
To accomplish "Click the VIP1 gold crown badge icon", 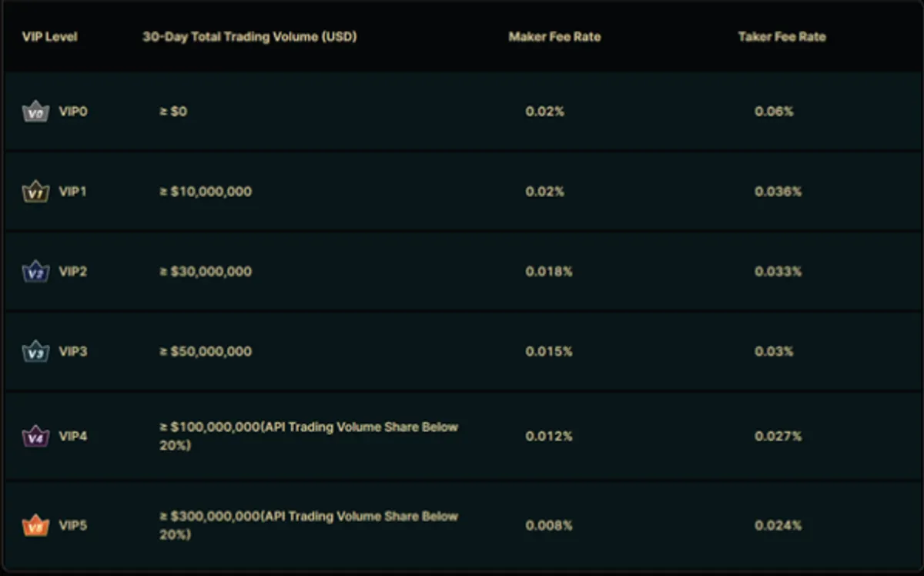I will pos(35,192).
